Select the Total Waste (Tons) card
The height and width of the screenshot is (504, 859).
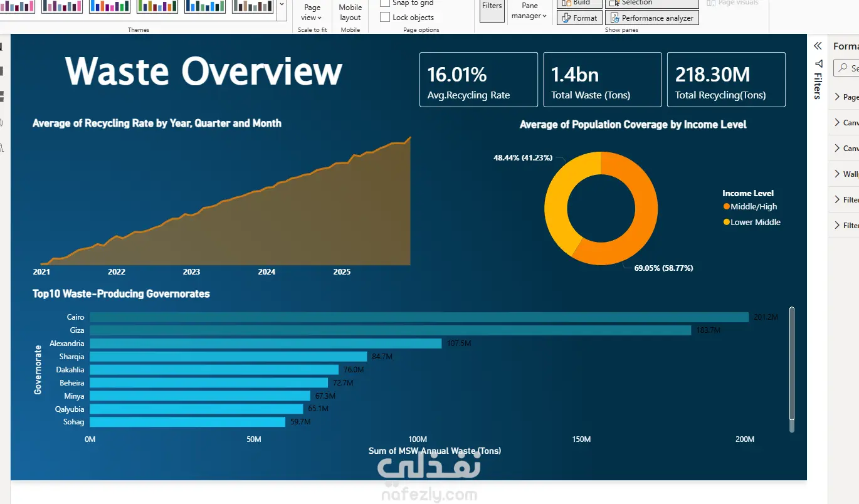603,80
